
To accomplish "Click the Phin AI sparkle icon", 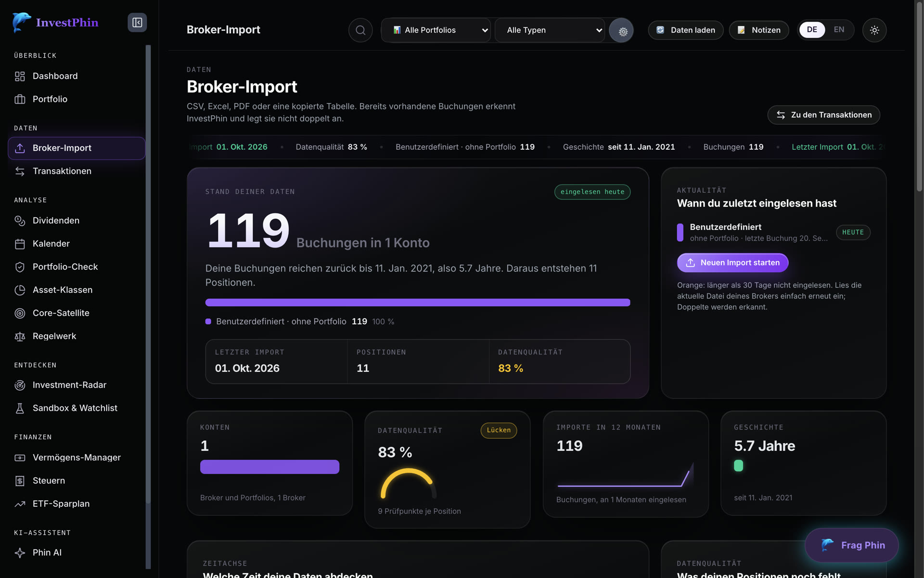I will (20, 553).
